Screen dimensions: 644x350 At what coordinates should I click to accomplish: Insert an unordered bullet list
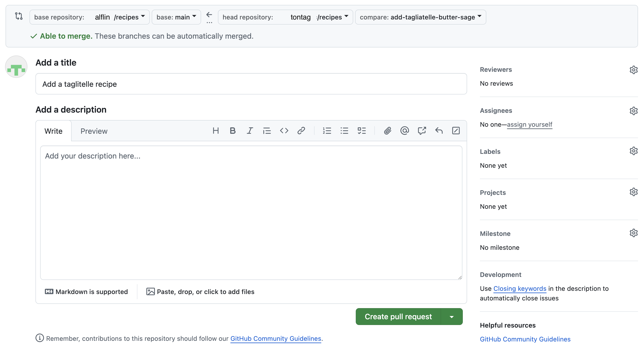pos(344,131)
